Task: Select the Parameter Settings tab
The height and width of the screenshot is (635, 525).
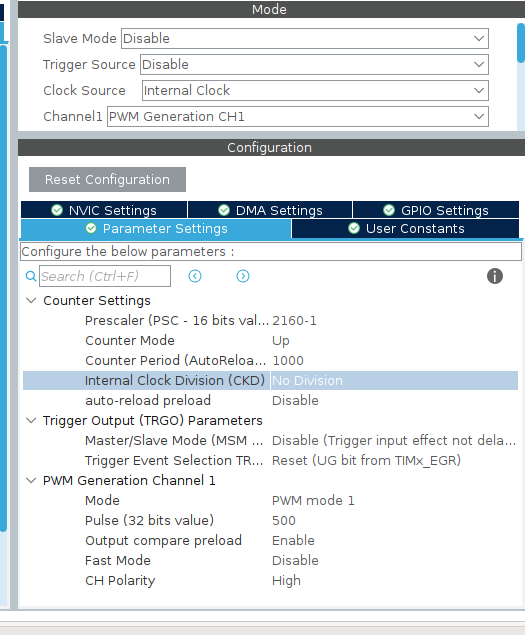Action: click(156, 228)
